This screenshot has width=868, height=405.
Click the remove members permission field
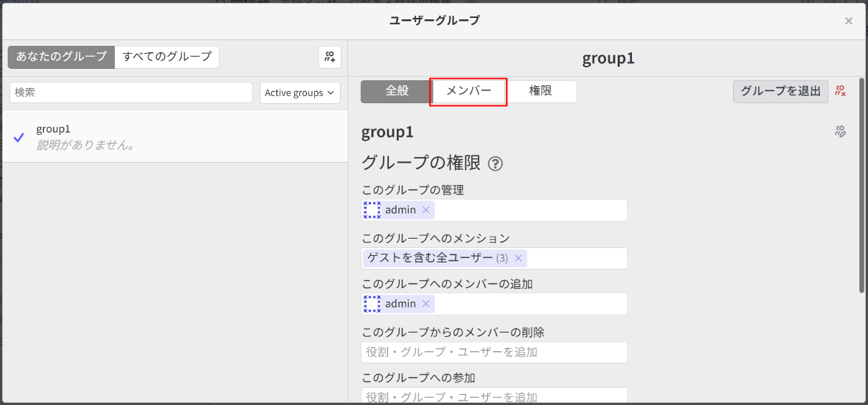coord(494,353)
